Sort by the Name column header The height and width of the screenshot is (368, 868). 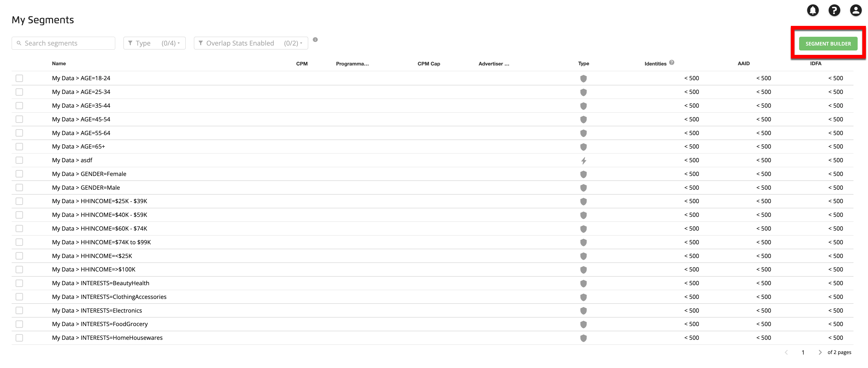59,63
